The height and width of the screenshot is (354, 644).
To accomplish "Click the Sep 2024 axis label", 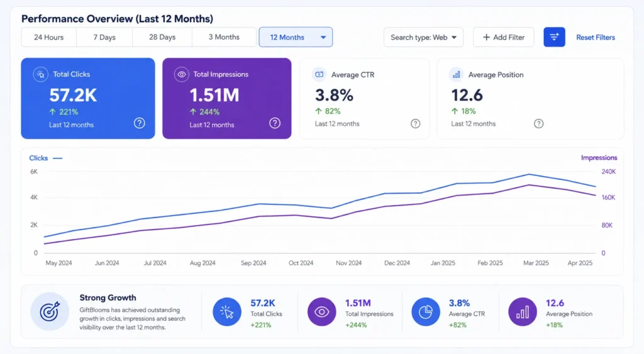I will click(x=253, y=263).
